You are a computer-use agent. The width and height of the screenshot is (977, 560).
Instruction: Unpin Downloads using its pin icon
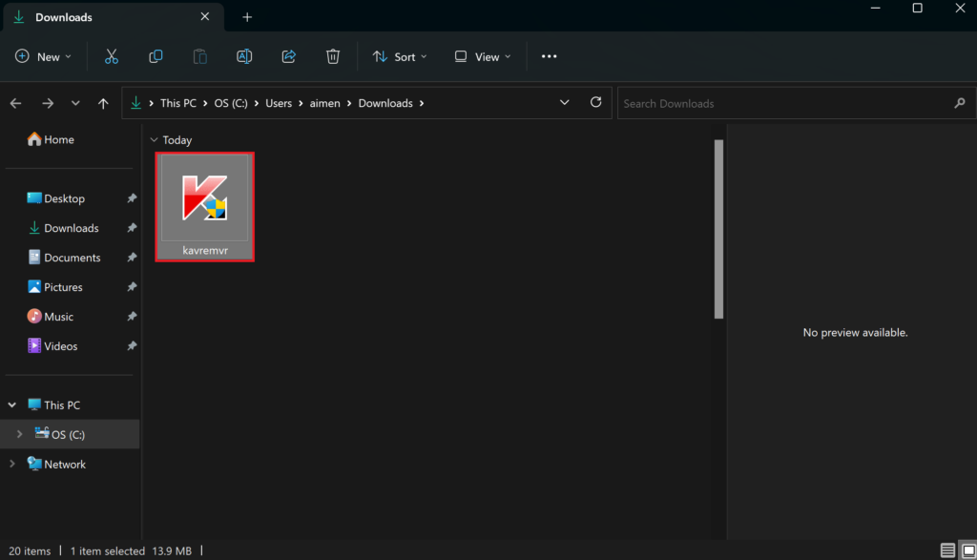pos(132,228)
